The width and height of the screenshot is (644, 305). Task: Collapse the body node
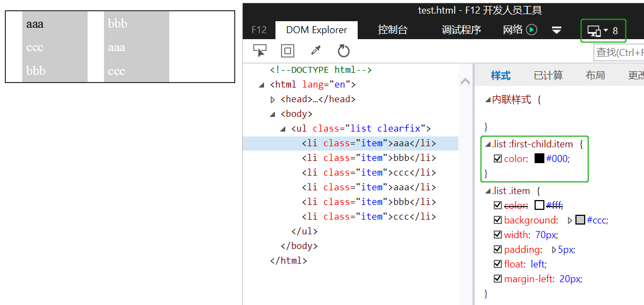click(x=272, y=114)
